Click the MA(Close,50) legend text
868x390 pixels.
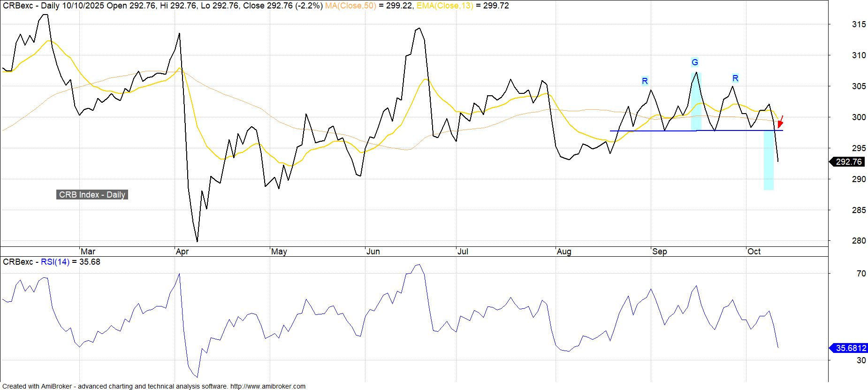click(x=350, y=6)
